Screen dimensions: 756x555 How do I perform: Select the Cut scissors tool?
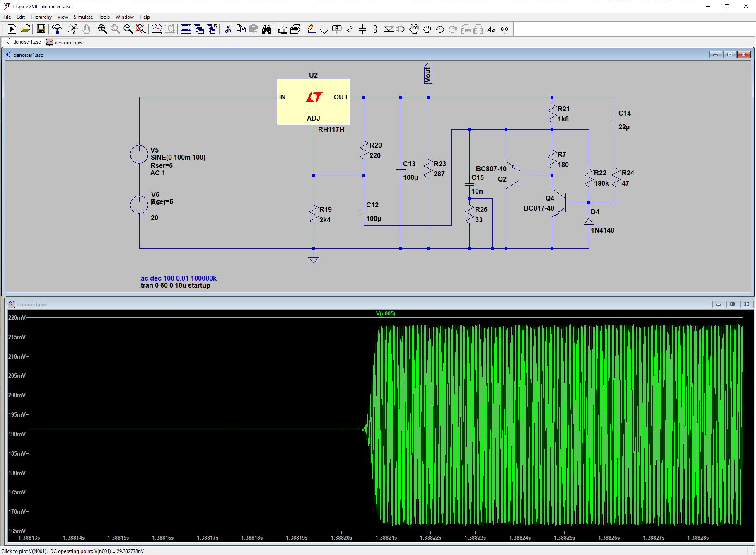(x=228, y=29)
